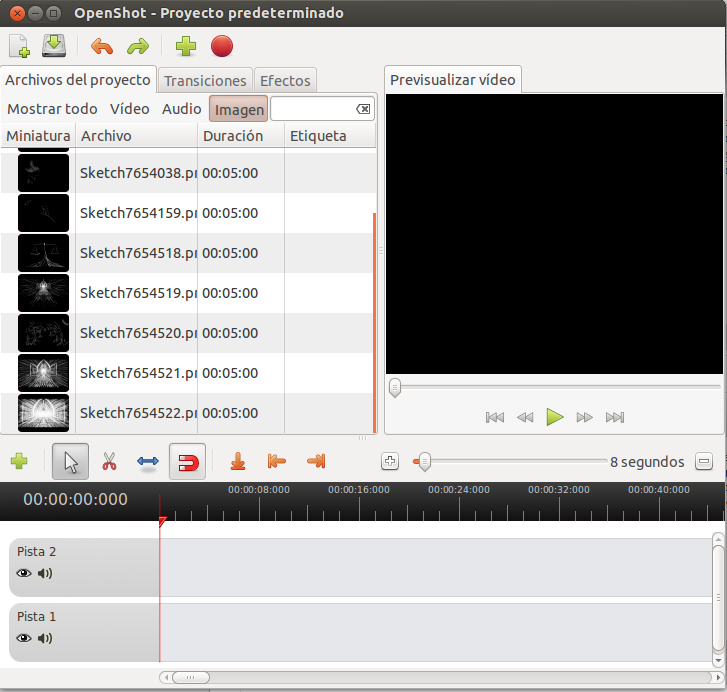Select file Sketch7654519.png row
This screenshot has width=727, height=692.
pyautogui.click(x=187, y=293)
